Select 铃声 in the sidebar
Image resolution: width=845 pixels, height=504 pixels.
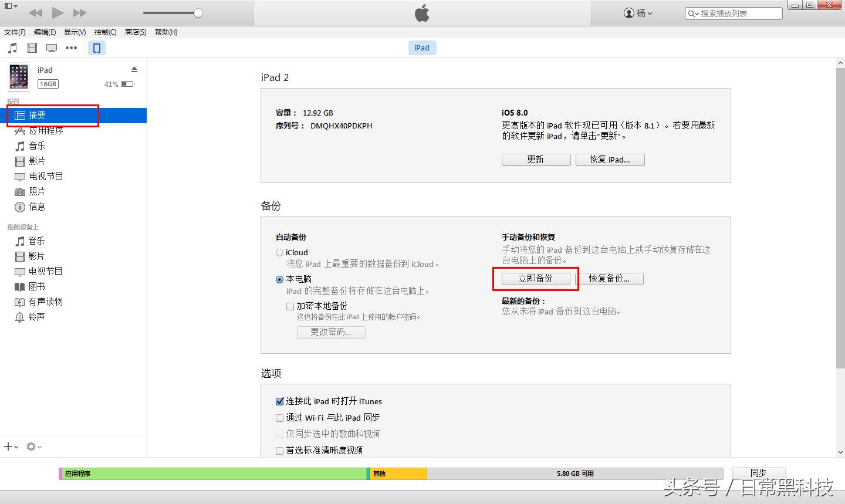tap(73, 317)
